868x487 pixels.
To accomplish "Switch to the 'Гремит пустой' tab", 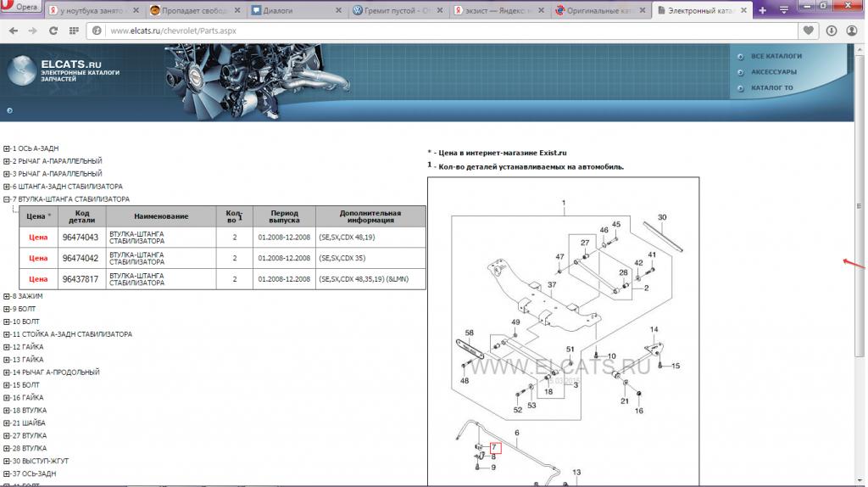I will pos(398,10).
